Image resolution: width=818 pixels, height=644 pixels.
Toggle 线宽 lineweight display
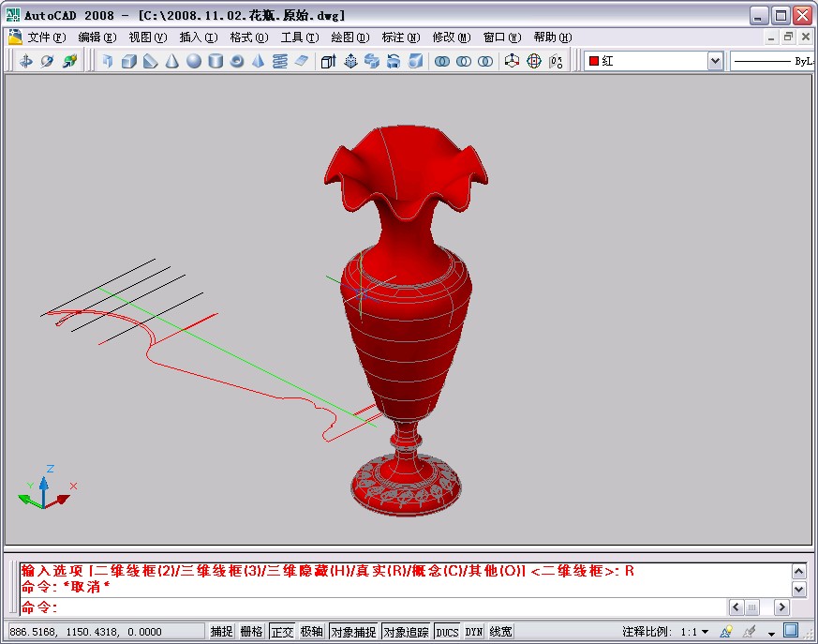coord(500,632)
